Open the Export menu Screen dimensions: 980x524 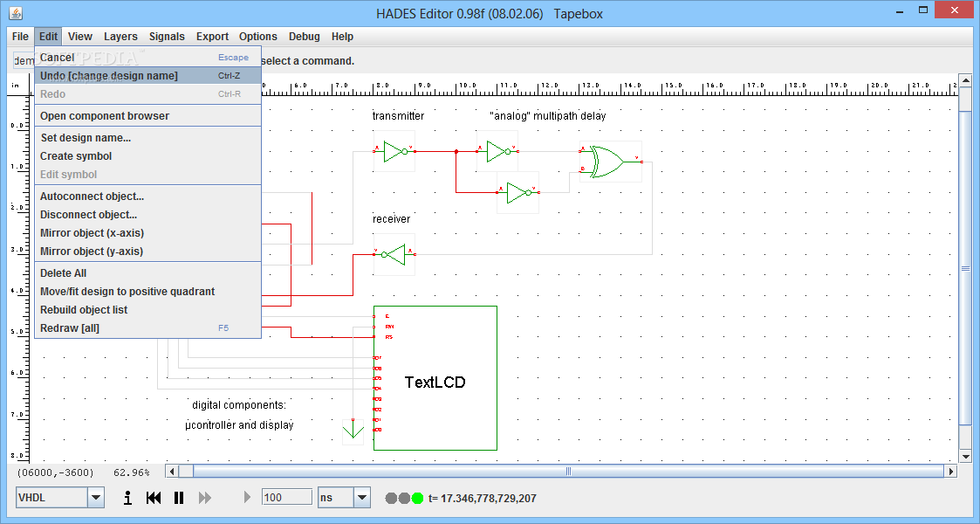click(213, 37)
